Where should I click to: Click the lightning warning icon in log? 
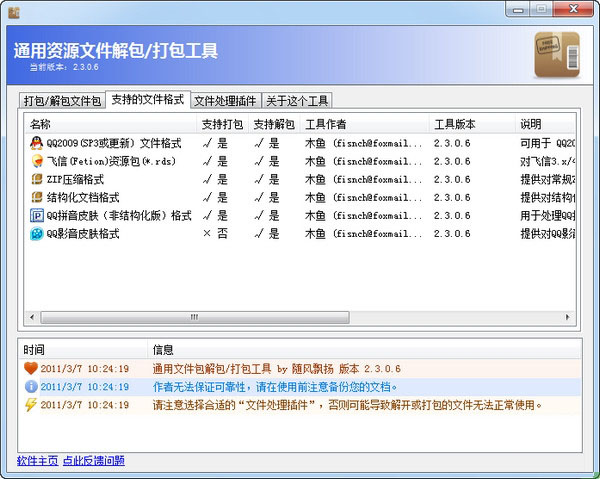point(30,405)
